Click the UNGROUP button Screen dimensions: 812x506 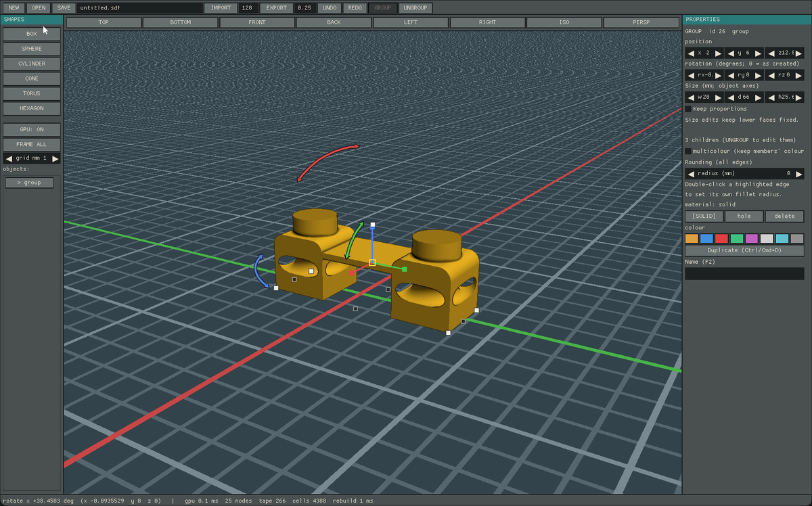(x=415, y=8)
